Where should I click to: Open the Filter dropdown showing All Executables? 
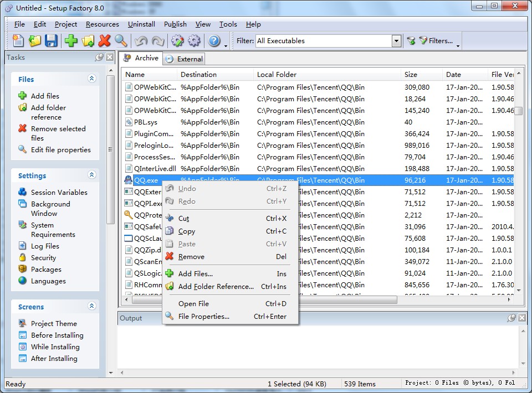coord(396,41)
